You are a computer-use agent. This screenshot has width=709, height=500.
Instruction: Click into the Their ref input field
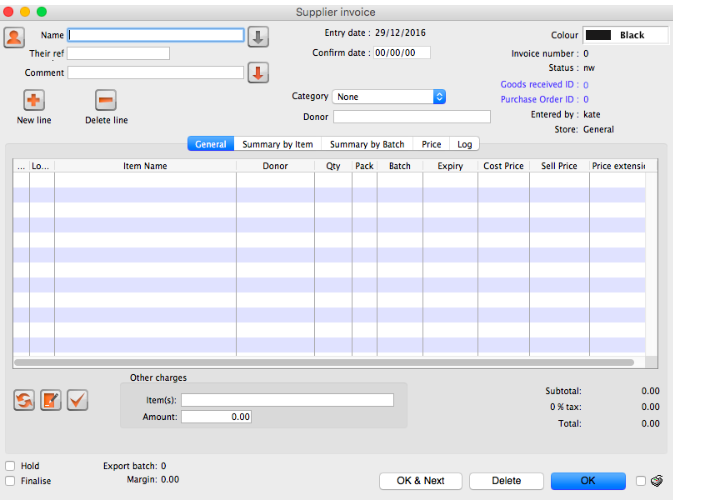pyautogui.click(x=118, y=54)
